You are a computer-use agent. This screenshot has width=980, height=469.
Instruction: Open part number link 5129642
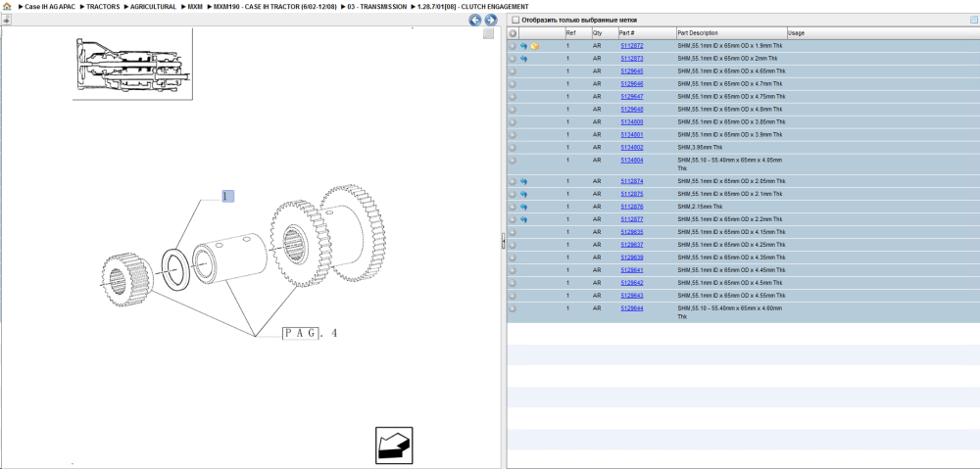[632, 283]
